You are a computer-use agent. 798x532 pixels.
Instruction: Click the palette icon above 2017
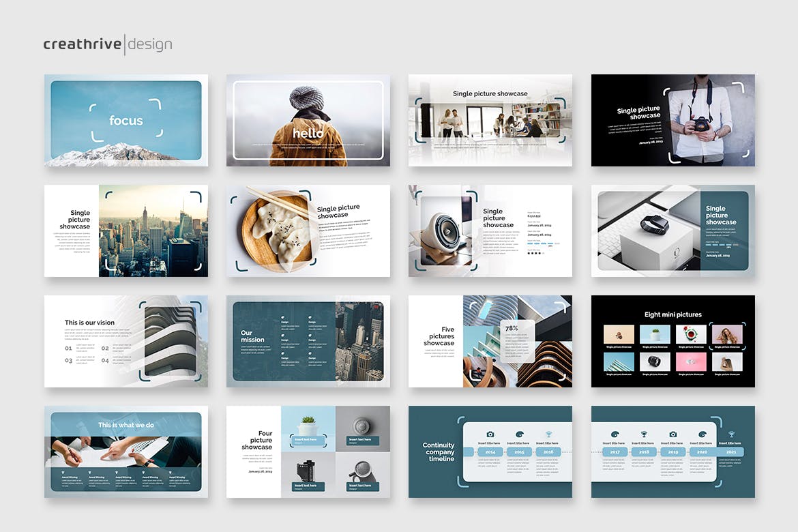pos(615,434)
